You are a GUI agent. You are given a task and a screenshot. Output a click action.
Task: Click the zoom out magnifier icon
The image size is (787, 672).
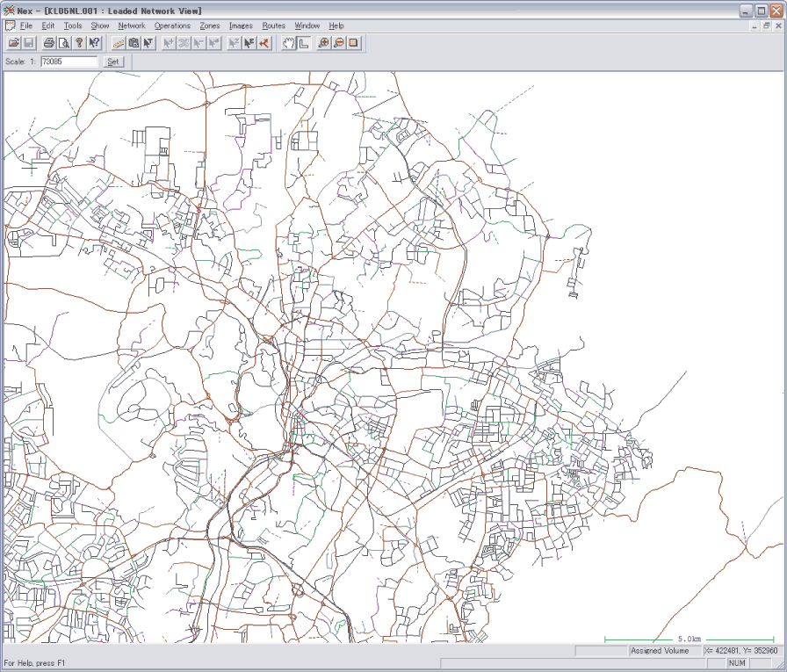(x=339, y=43)
